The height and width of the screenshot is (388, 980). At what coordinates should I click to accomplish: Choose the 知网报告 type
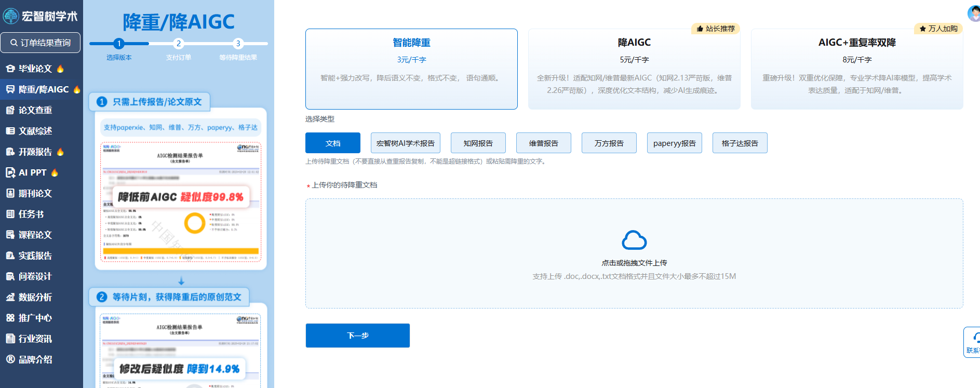[x=478, y=143]
